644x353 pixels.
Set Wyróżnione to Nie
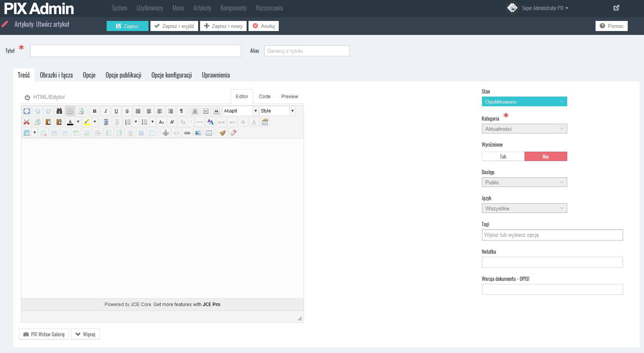(546, 157)
